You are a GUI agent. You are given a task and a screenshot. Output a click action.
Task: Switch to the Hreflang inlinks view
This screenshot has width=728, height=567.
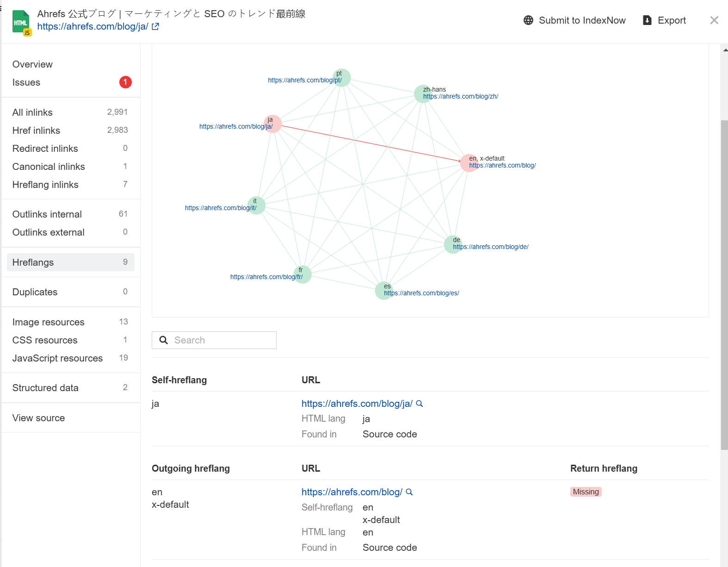[45, 184]
